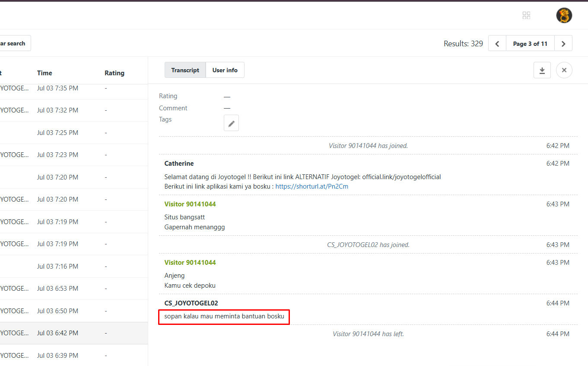Click the agent name Catherine
The image size is (588, 366).
click(179, 164)
